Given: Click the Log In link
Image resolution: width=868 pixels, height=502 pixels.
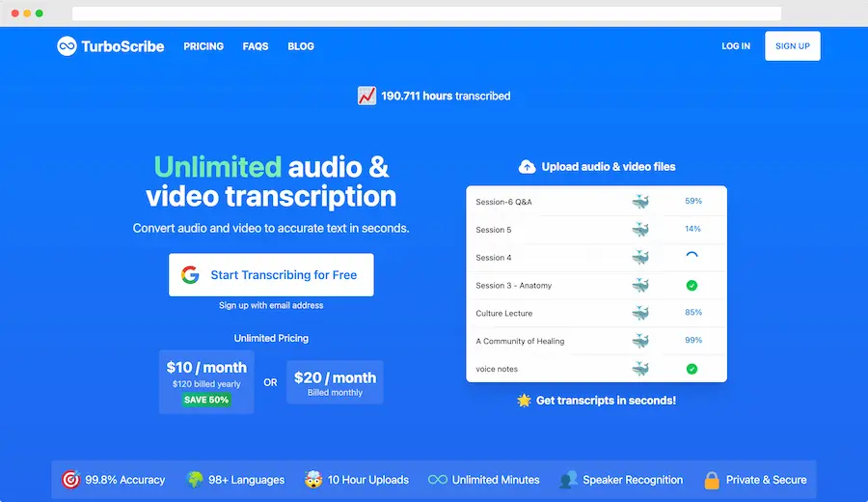Looking at the screenshot, I should click(x=736, y=46).
